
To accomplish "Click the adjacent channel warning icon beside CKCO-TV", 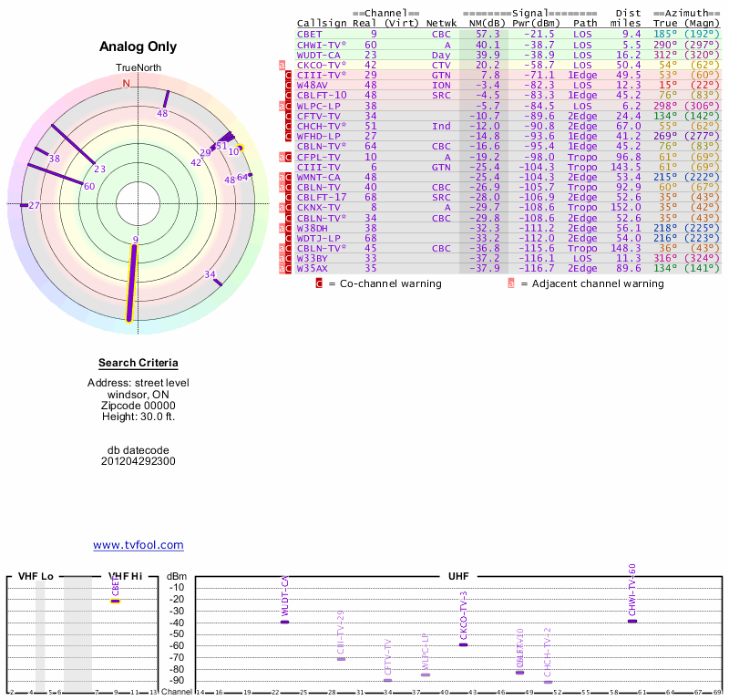I will click(282, 65).
